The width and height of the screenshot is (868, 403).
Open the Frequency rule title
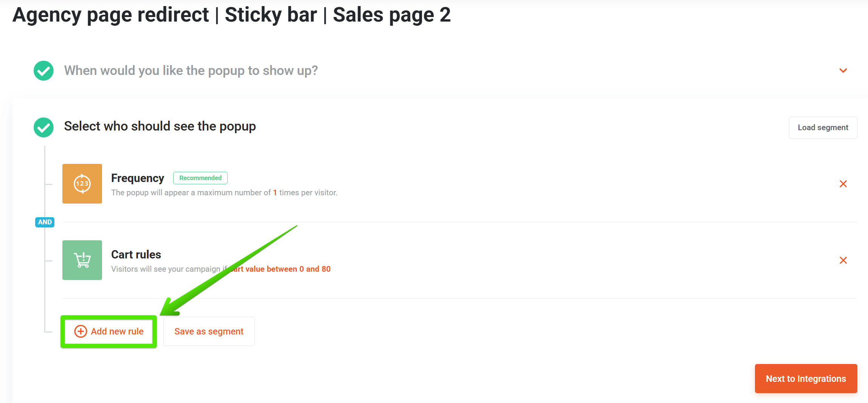tap(138, 178)
